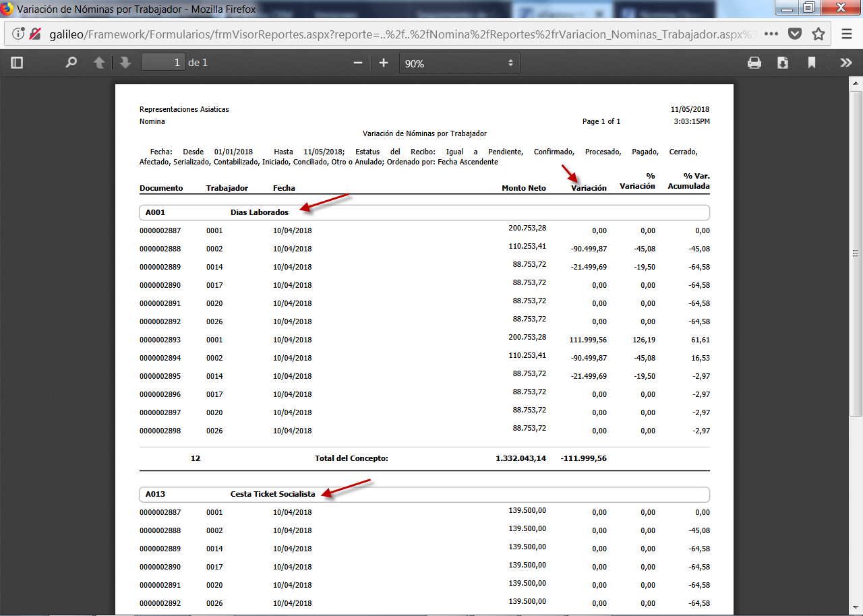Open page actions three-dot menu
This screenshot has height=616, width=863.
pyautogui.click(x=771, y=34)
